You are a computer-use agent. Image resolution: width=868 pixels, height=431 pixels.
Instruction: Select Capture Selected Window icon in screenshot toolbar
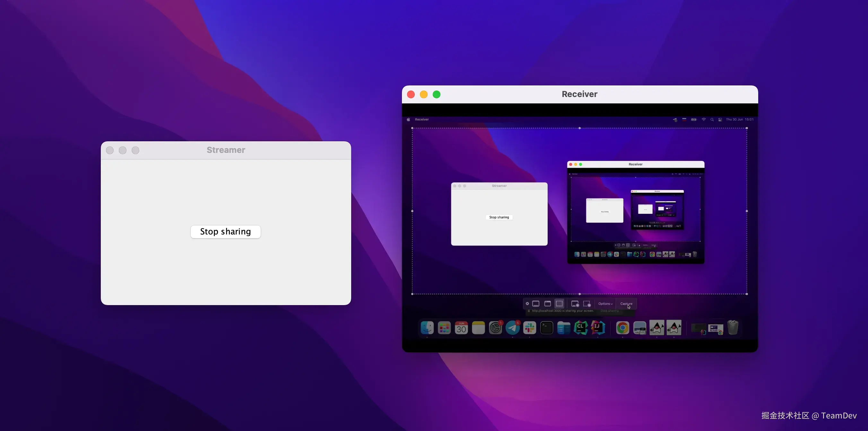(x=548, y=303)
